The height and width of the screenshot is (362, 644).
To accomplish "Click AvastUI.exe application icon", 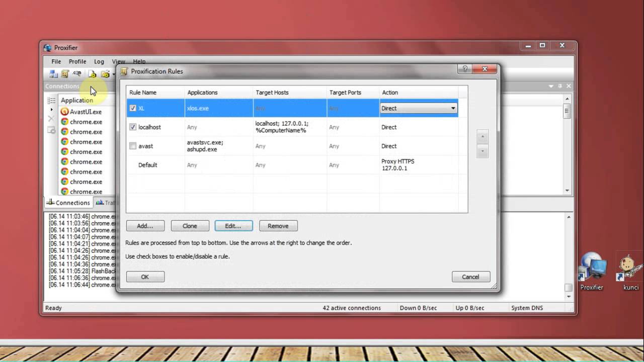I will point(64,112).
